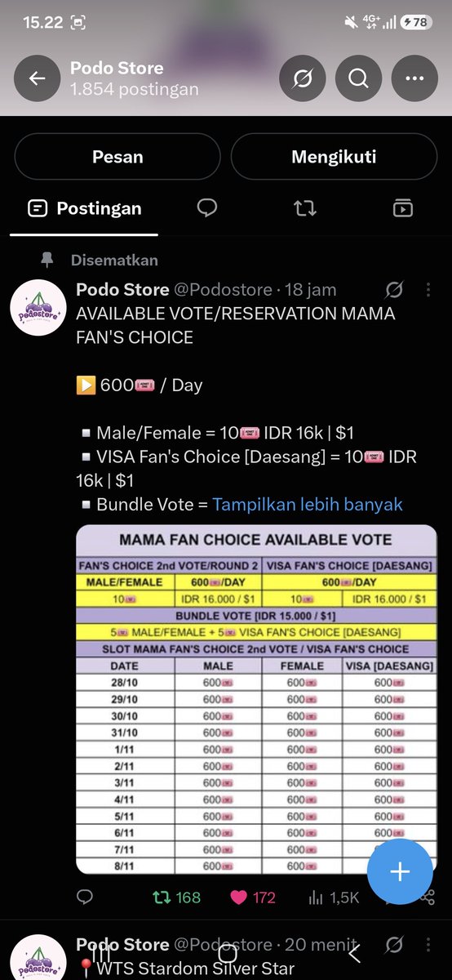Tap the back arrow button

(x=38, y=78)
